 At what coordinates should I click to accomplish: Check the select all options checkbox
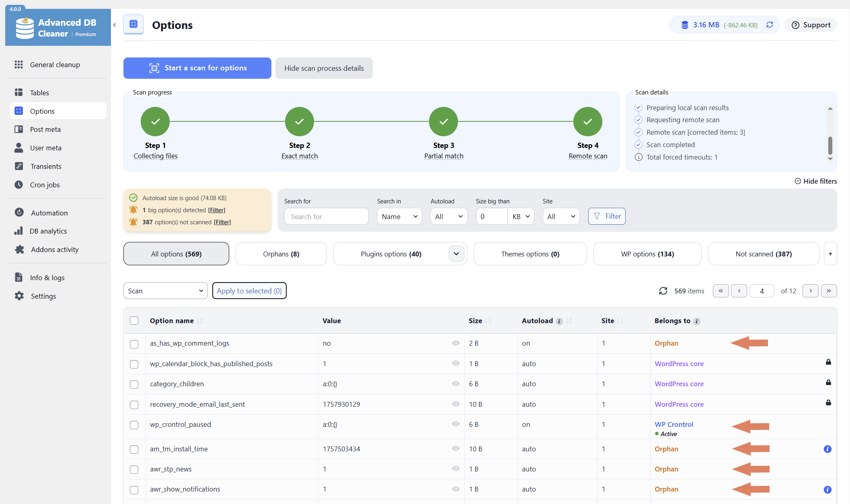pos(134,321)
